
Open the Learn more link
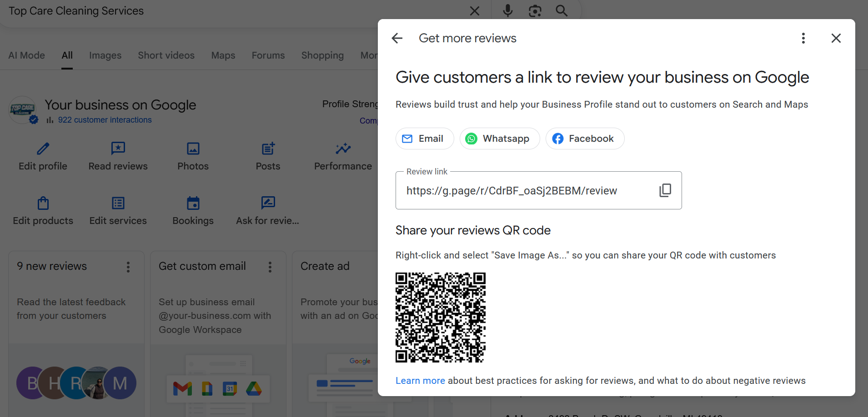[420, 381]
